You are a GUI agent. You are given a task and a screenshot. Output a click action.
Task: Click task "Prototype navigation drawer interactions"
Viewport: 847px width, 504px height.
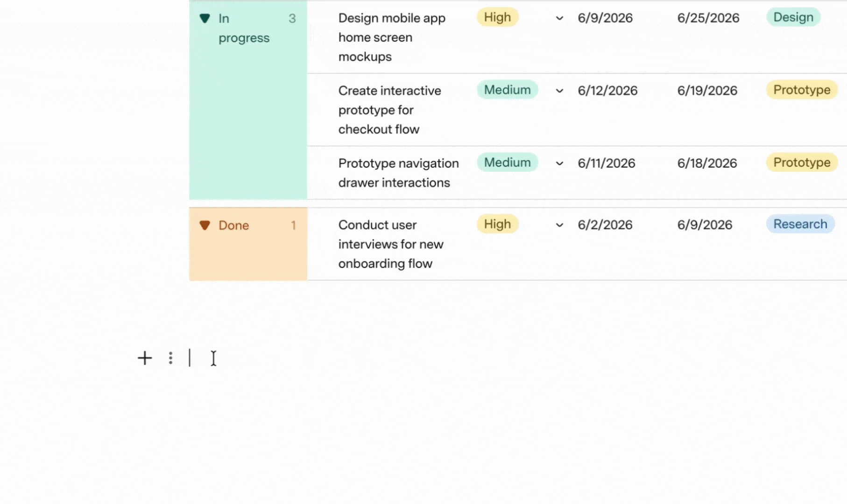tap(398, 173)
